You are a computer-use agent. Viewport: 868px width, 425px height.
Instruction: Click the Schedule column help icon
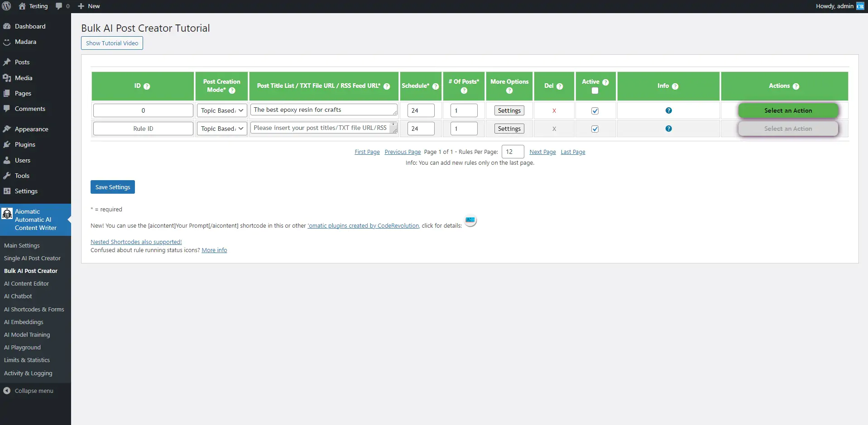coord(436,86)
